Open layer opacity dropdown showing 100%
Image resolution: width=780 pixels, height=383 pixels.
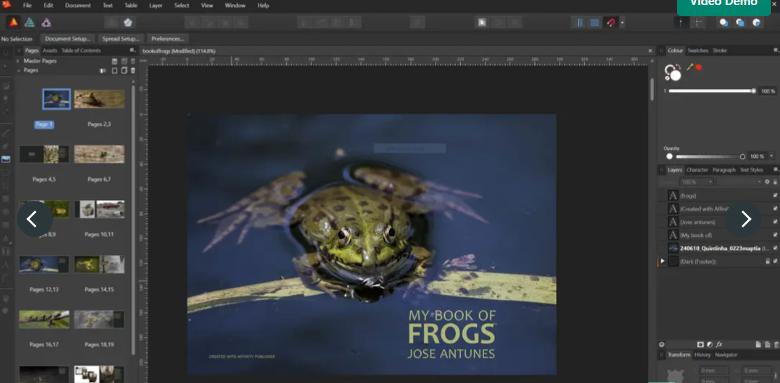coord(697,182)
